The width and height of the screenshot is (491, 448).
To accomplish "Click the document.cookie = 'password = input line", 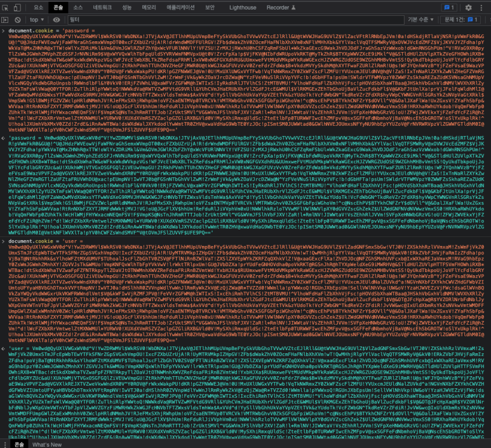I will tap(51, 31).
